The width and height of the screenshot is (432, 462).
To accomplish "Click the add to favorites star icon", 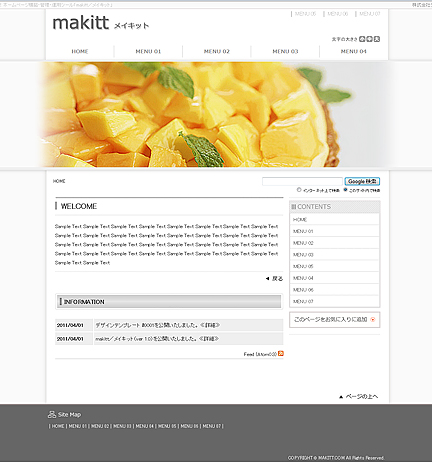I will tap(373, 319).
